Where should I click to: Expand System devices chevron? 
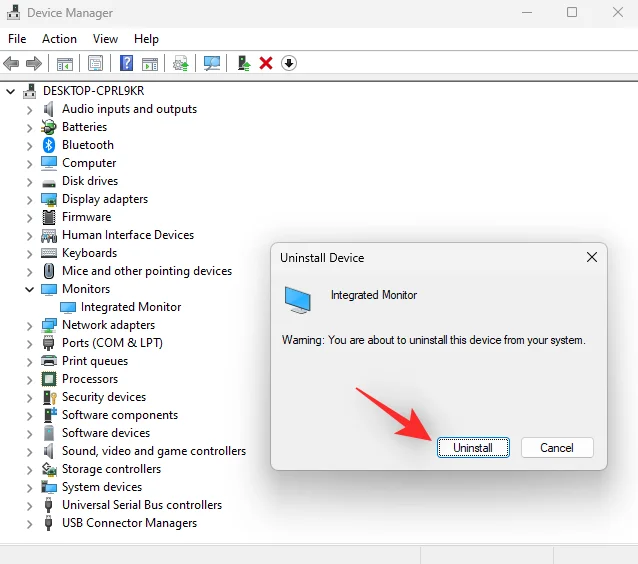(x=29, y=487)
